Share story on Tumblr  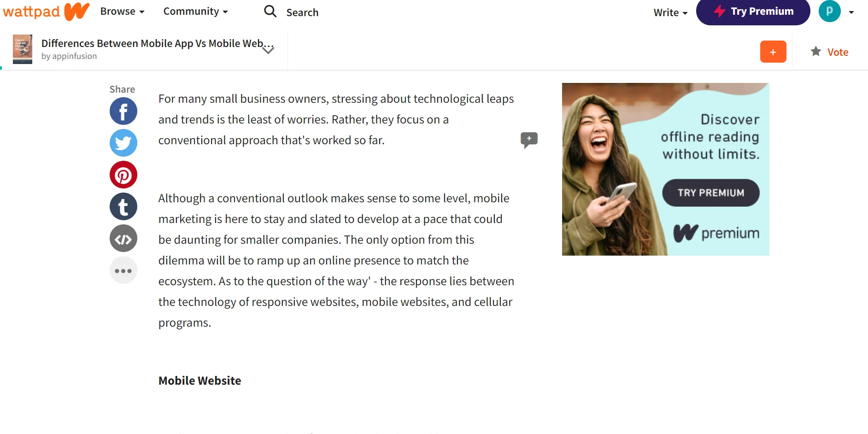[123, 206]
